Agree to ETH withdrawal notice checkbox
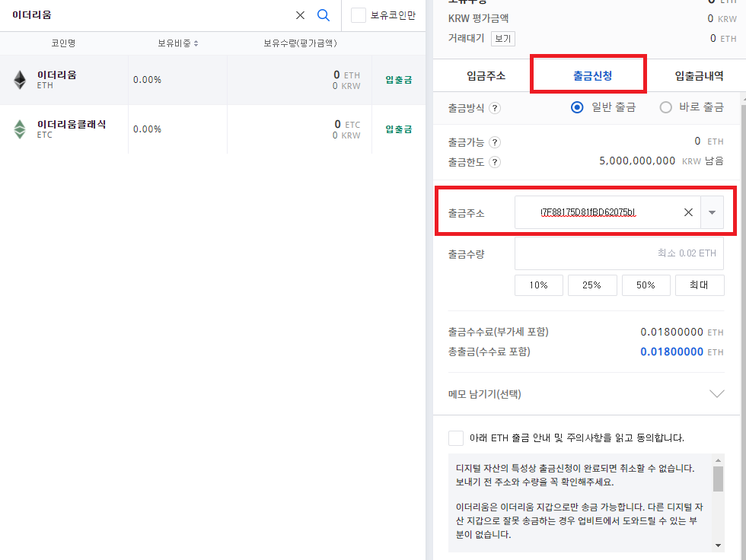Image resolution: width=746 pixels, height=560 pixels. 456,437
